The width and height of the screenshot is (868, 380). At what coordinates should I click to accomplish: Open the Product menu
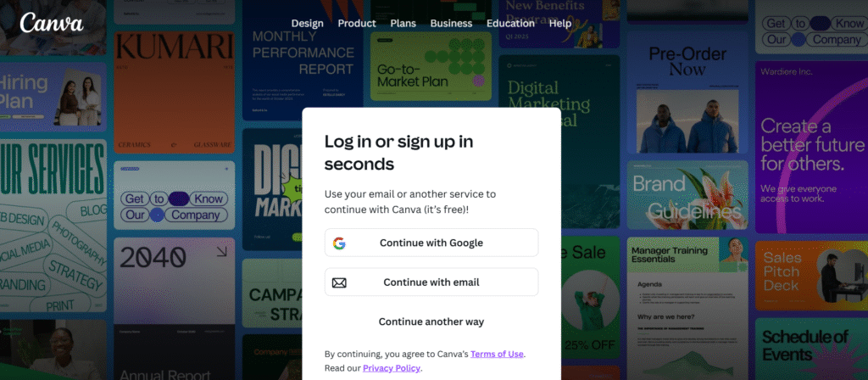pos(357,23)
